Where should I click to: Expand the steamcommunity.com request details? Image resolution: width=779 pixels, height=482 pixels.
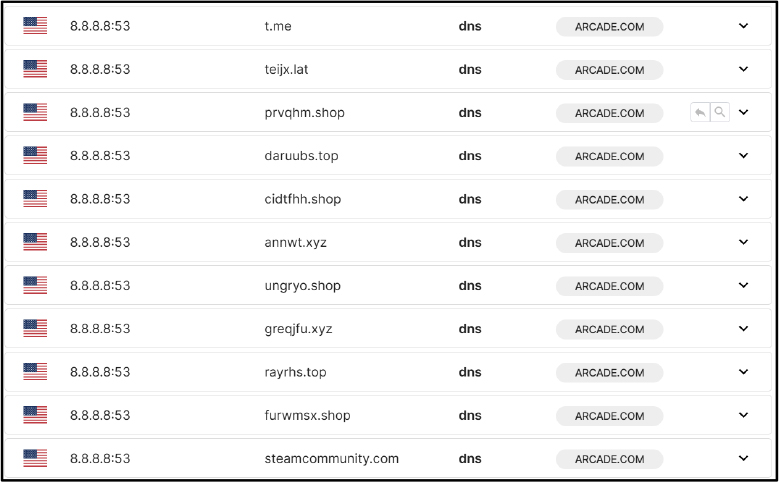point(743,458)
